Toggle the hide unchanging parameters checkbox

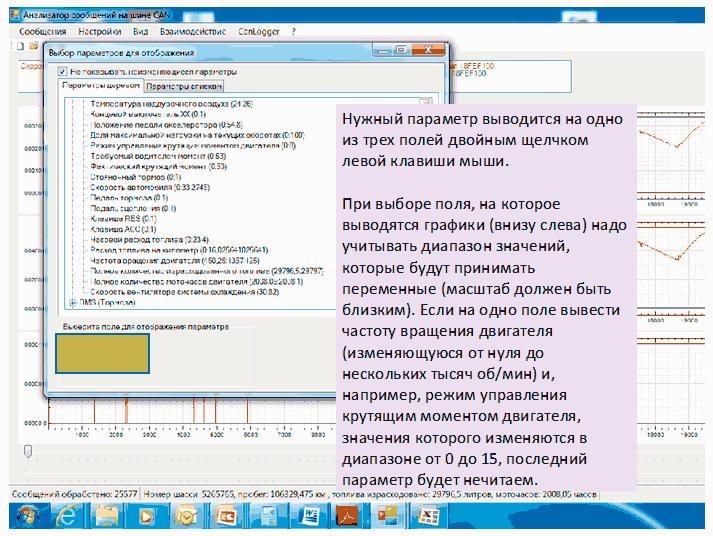(62, 72)
